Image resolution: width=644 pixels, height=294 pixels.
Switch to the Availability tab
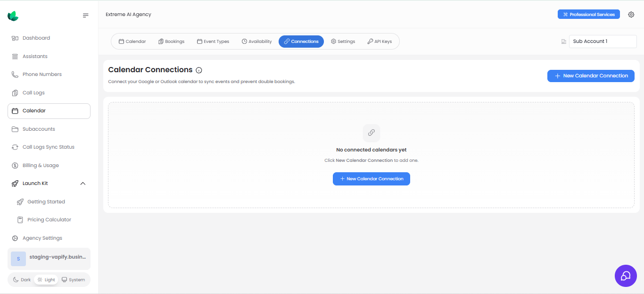[257, 42]
